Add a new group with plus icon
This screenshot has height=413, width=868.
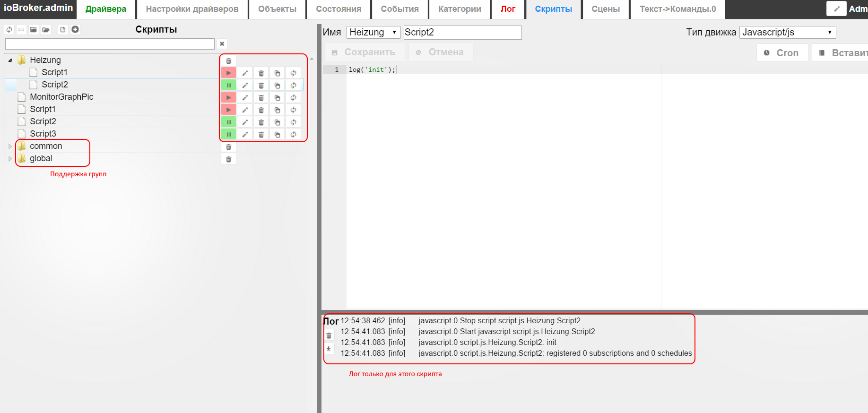75,29
